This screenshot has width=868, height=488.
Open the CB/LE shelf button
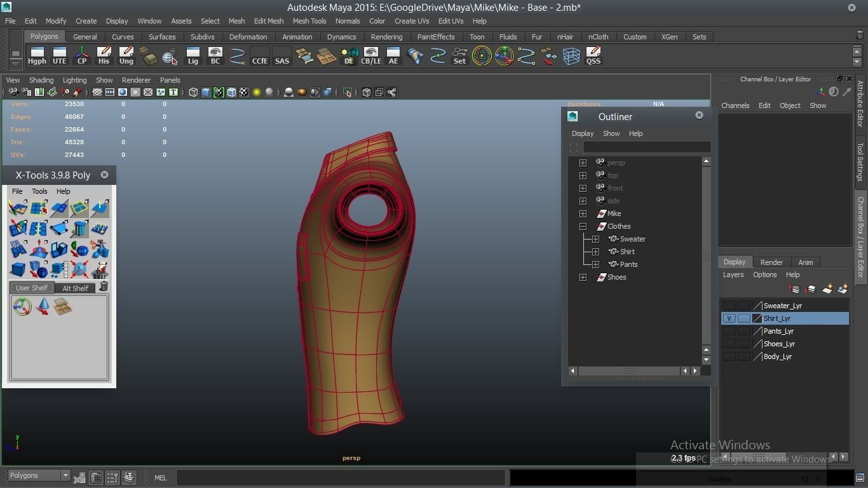pyautogui.click(x=370, y=56)
